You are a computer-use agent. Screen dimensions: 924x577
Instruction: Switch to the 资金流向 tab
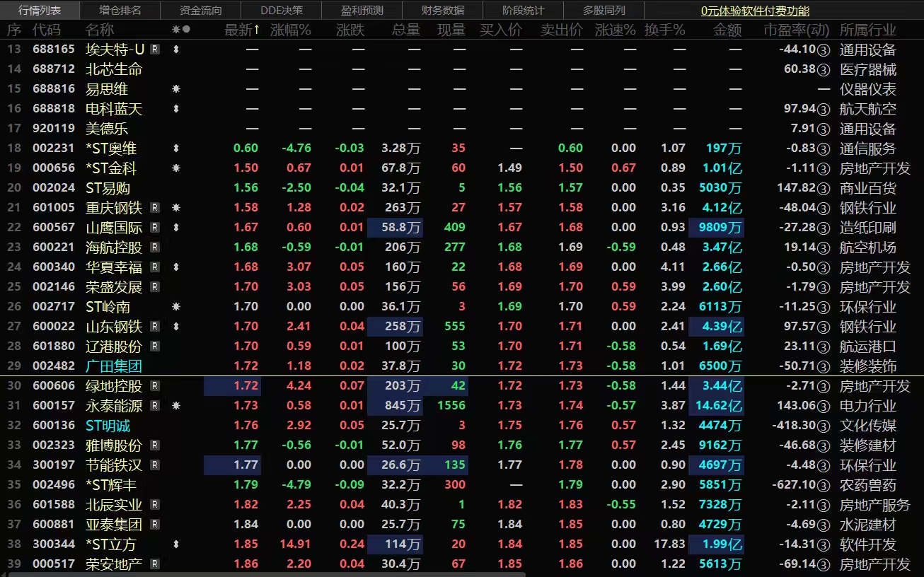201,10
